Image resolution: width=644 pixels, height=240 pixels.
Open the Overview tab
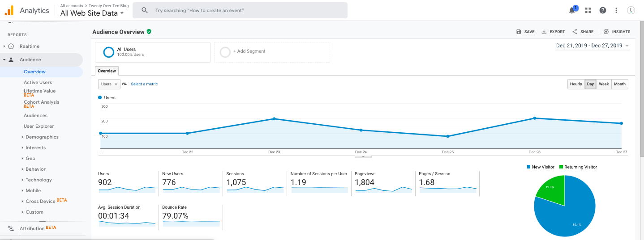[107, 71]
